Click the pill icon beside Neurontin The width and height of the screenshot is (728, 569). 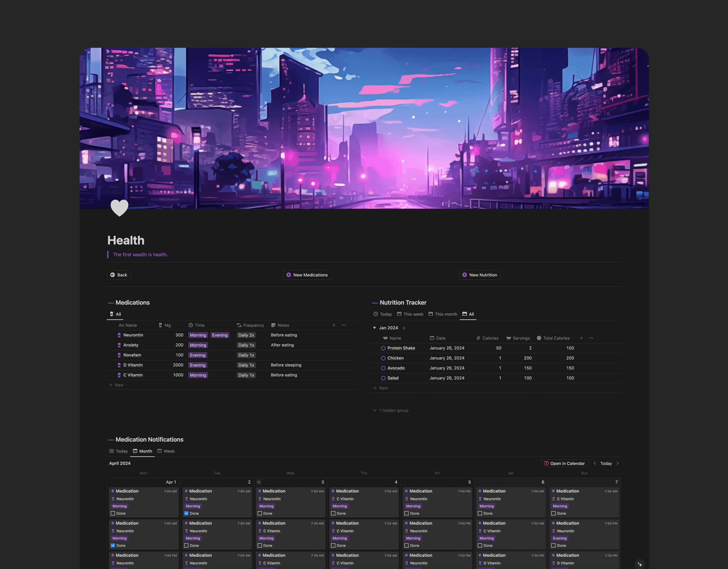click(119, 335)
